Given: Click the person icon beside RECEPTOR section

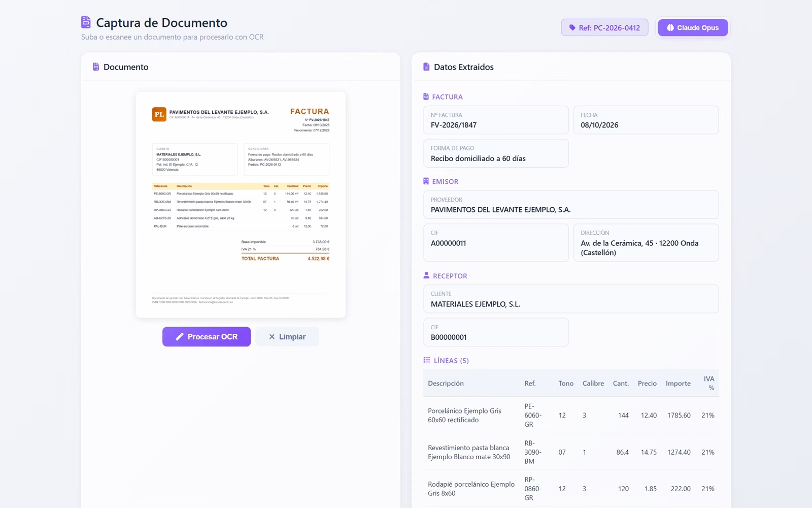Looking at the screenshot, I should tap(426, 275).
